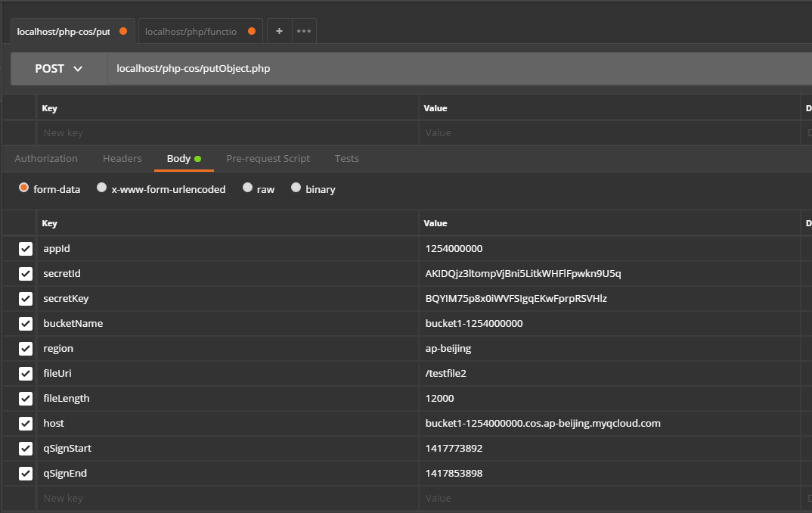This screenshot has width=812, height=513.
Task: Switch to the localhost/php/functio tab
Action: tap(191, 32)
